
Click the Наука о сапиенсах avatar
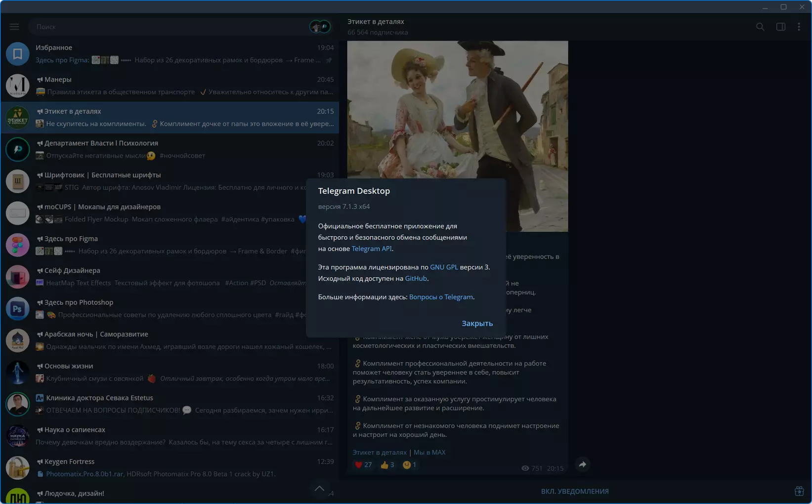(x=17, y=436)
